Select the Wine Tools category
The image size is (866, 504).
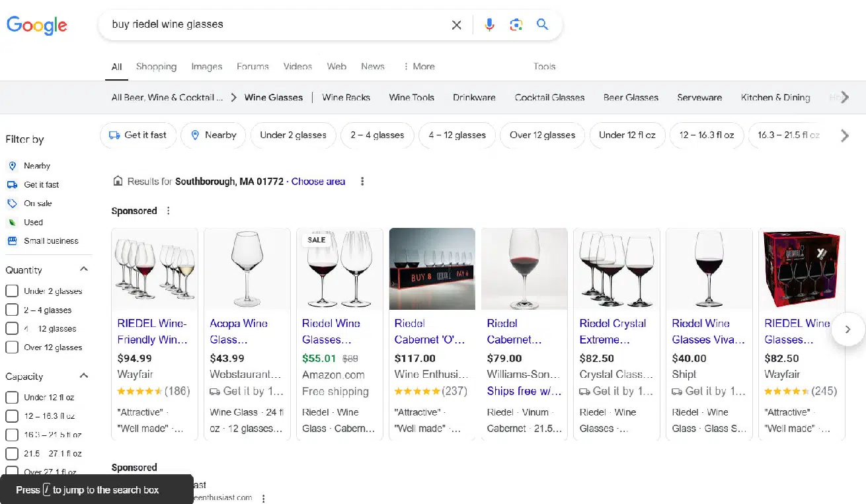(411, 97)
